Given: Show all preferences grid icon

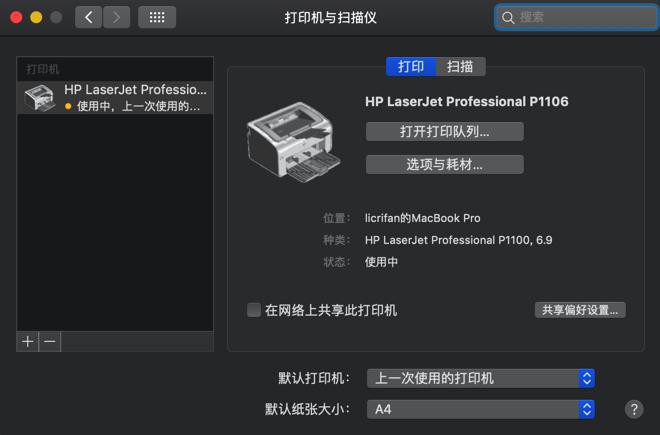Looking at the screenshot, I should click(x=157, y=17).
